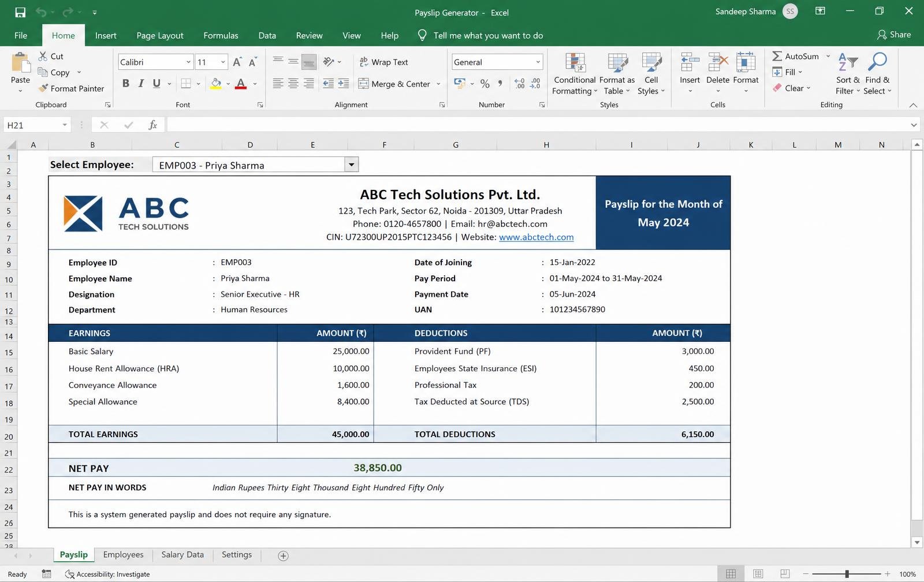Apply the yellow Fill Color swatch
Screen dimensions: 924x582
click(x=216, y=84)
